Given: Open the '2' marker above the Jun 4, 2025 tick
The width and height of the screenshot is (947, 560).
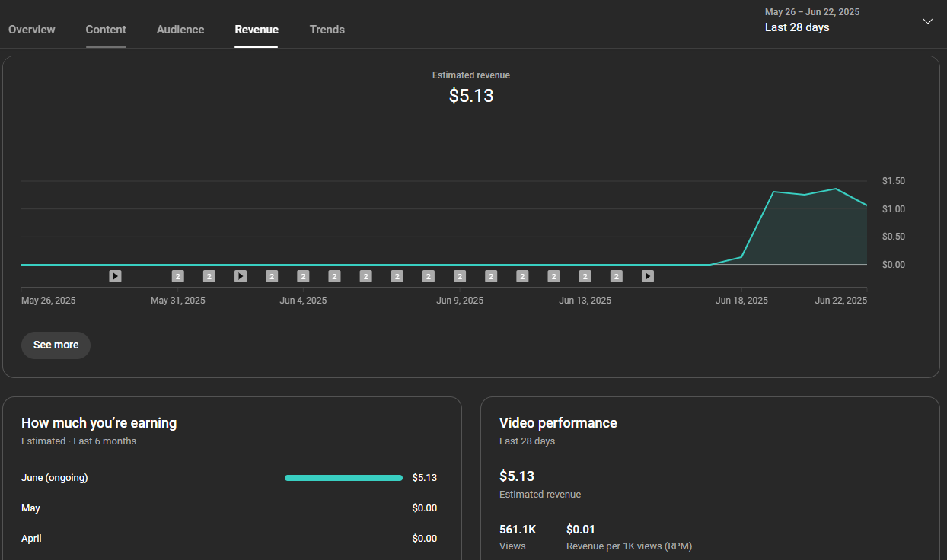Looking at the screenshot, I should click(303, 276).
